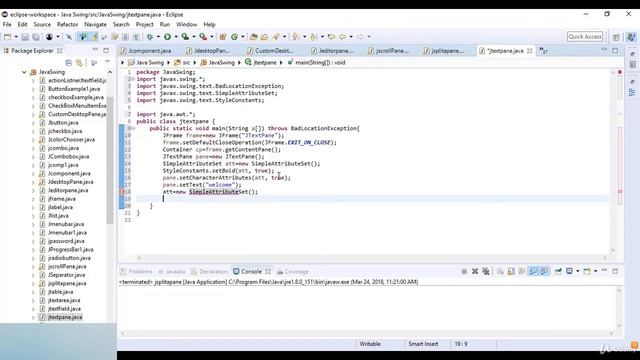Open the Navigate menu
This screenshot has height=360, width=640.
(x=96, y=24)
